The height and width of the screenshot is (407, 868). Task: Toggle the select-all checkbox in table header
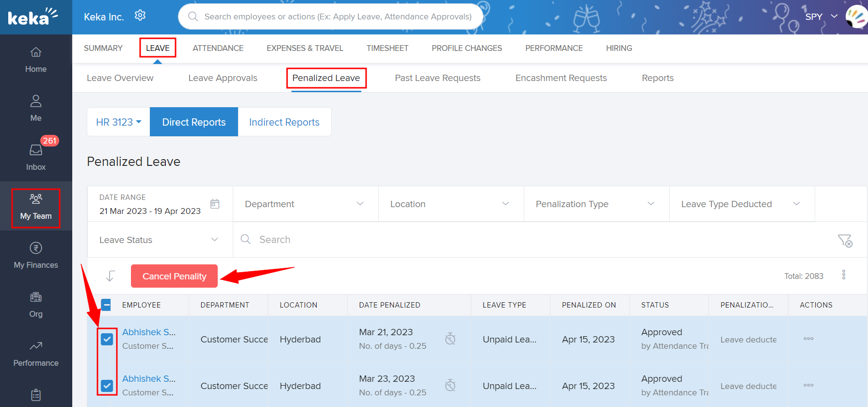coord(106,305)
